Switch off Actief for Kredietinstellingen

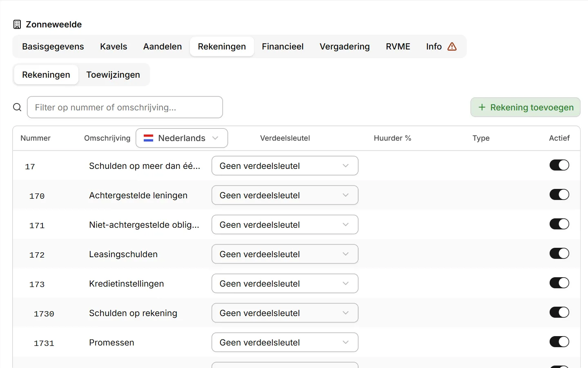[x=559, y=283]
